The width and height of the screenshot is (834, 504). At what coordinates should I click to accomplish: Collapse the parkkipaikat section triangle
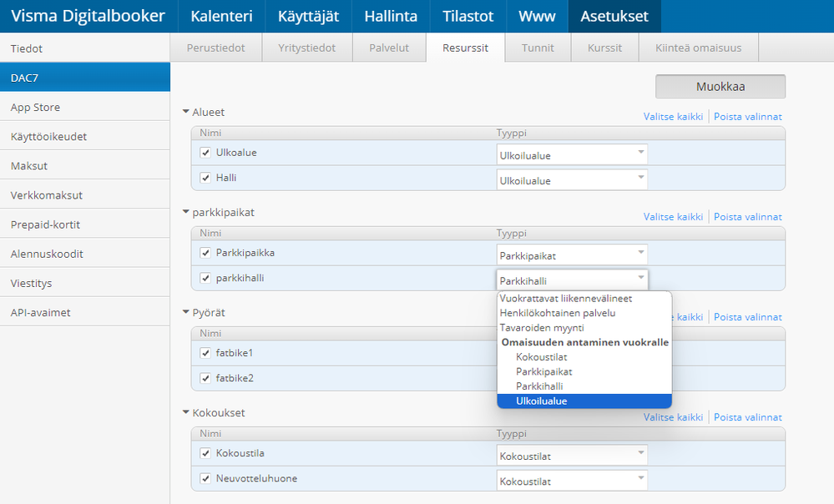(185, 212)
